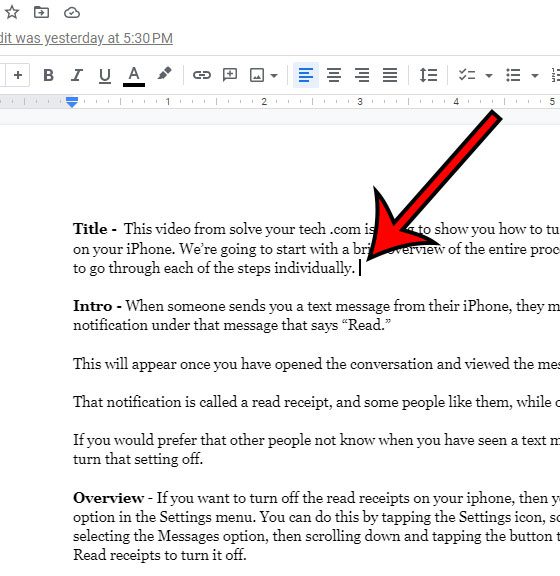Image resolution: width=560 pixels, height=576 pixels.
Task: Select center align
Action: (334, 75)
